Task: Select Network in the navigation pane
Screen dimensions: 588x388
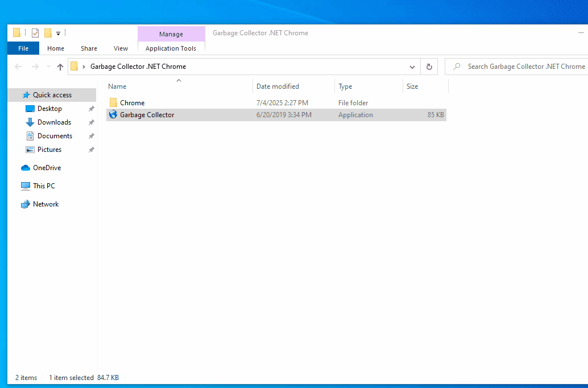Action: point(45,204)
